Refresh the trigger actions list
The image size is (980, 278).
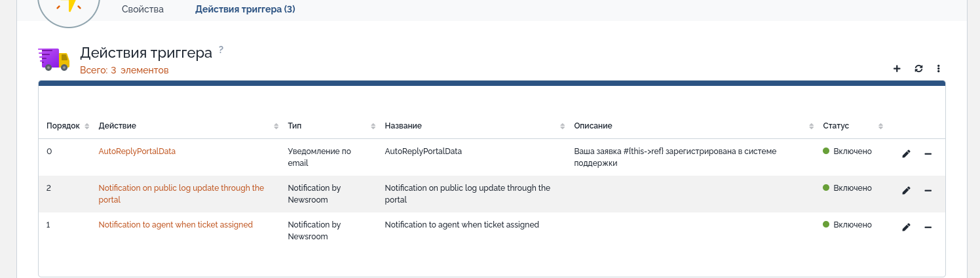(918, 68)
